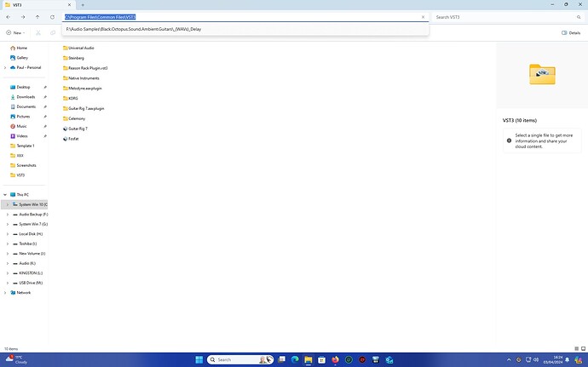Expand System Win 7 (G:) drive
The width and height of the screenshot is (588, 367).
coord(7,224)
